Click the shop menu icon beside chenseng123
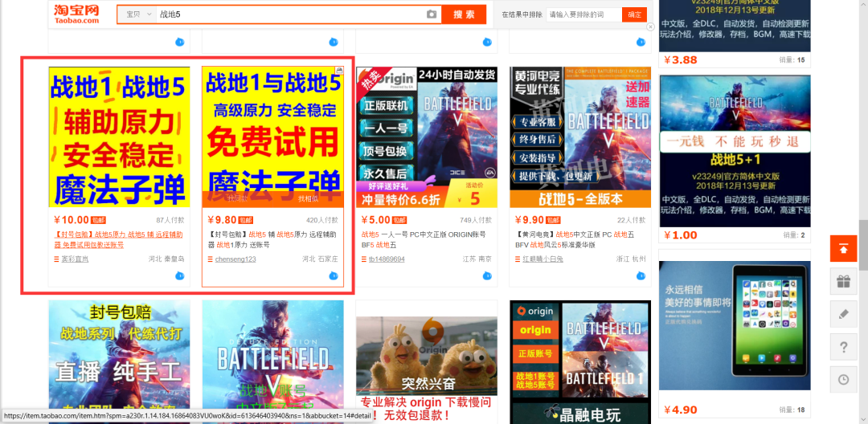868x424 pixels. pyautogui.click(x=210, y=259)
